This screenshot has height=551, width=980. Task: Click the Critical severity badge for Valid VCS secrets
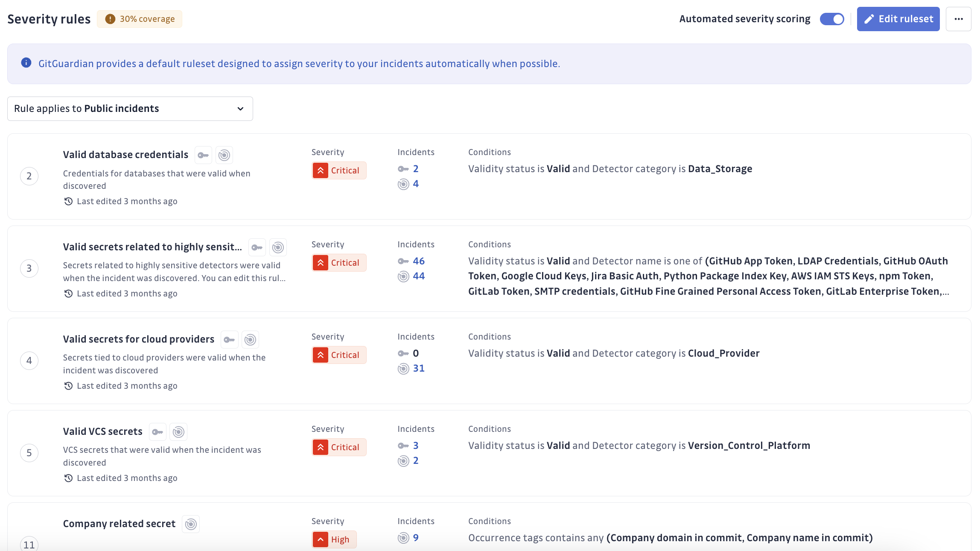point(339,447)
